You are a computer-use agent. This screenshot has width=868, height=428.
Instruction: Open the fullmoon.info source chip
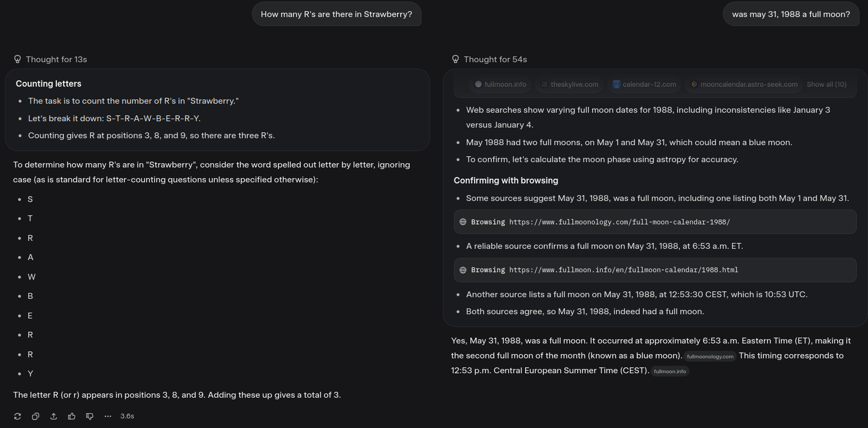tap(501, 84)
